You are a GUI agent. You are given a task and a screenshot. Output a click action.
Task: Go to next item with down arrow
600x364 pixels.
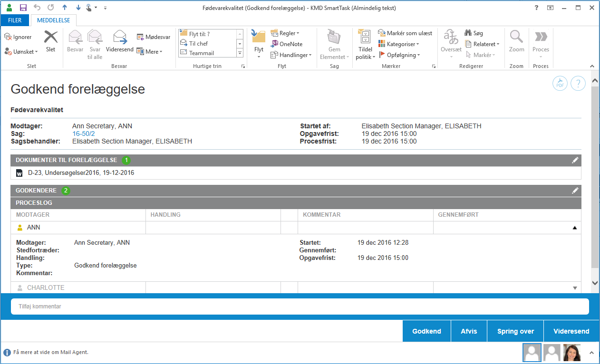point(78,8)
